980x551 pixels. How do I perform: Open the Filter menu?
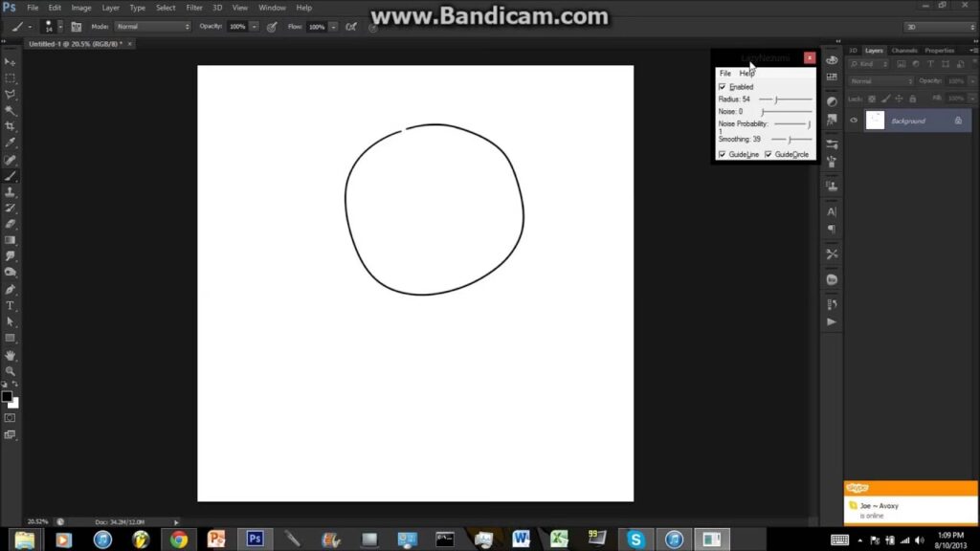tap(193, 8)
